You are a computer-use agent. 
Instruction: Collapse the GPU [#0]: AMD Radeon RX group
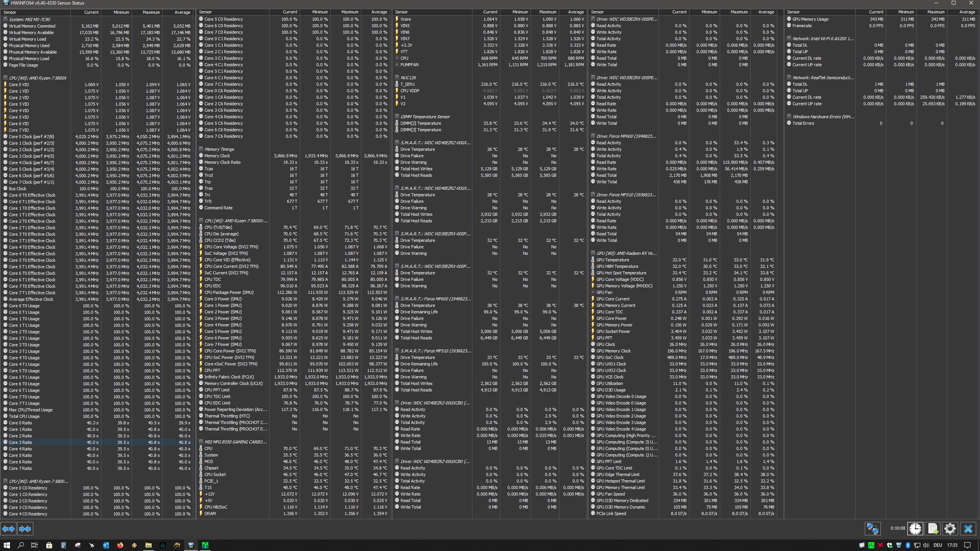tap(626, 253)
